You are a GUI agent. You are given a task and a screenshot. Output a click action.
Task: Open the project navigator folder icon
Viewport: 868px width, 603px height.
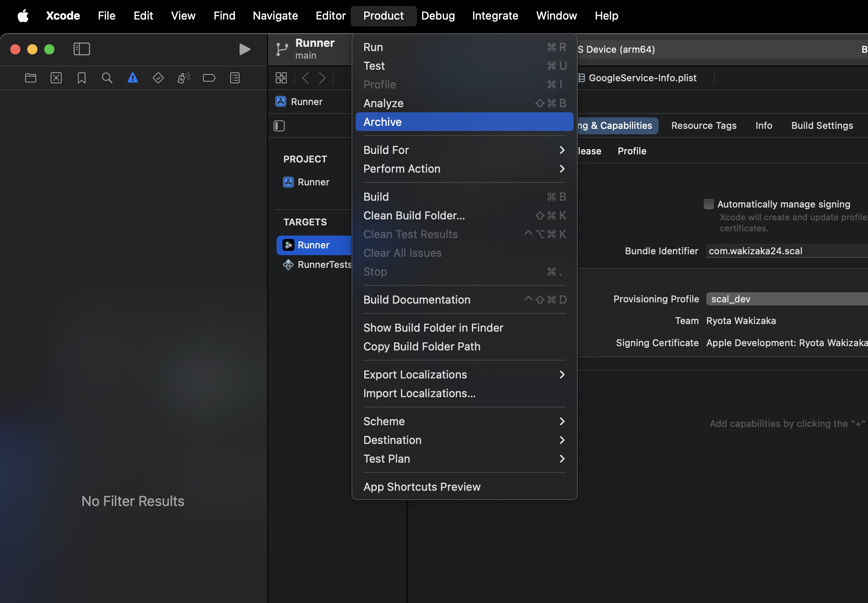[30, 78]
